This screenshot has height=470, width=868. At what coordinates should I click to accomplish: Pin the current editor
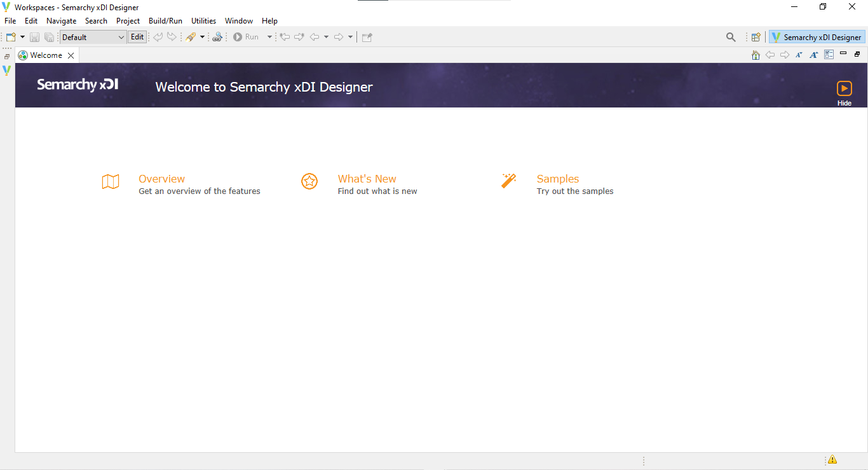tap(367, 36)
